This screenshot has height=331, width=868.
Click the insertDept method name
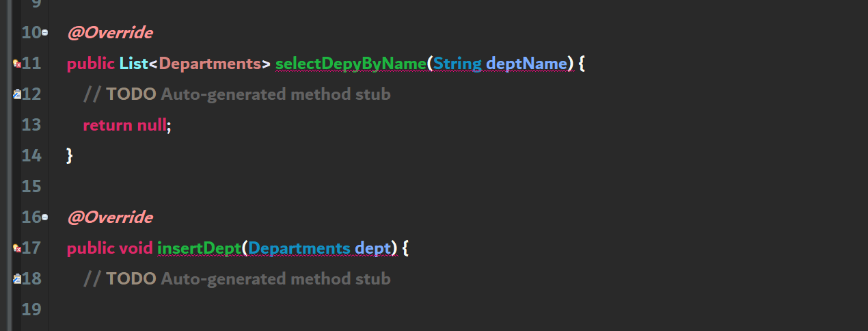pyautogui.click(x=199, y=248)
